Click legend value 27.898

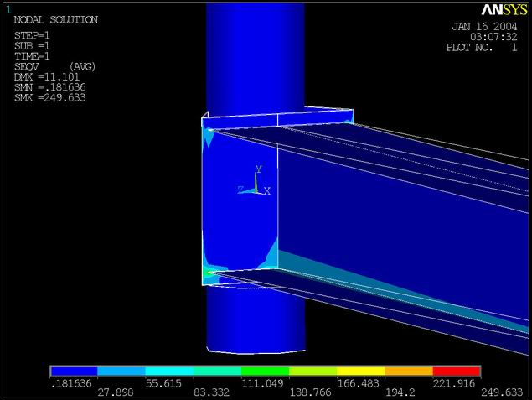(x=116, y=392)
